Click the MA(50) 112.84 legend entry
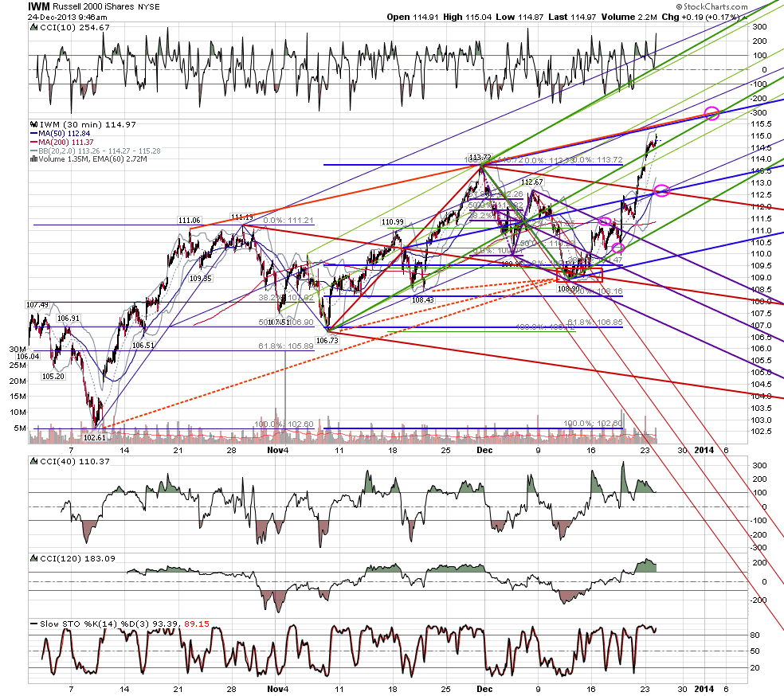 pyautogui.click(x=65, y=134)
